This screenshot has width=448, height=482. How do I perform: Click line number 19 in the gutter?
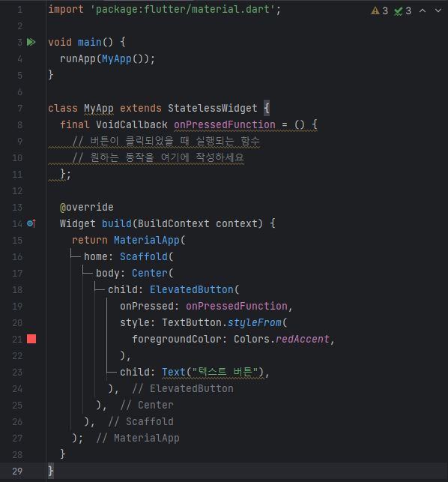[17, 306]
